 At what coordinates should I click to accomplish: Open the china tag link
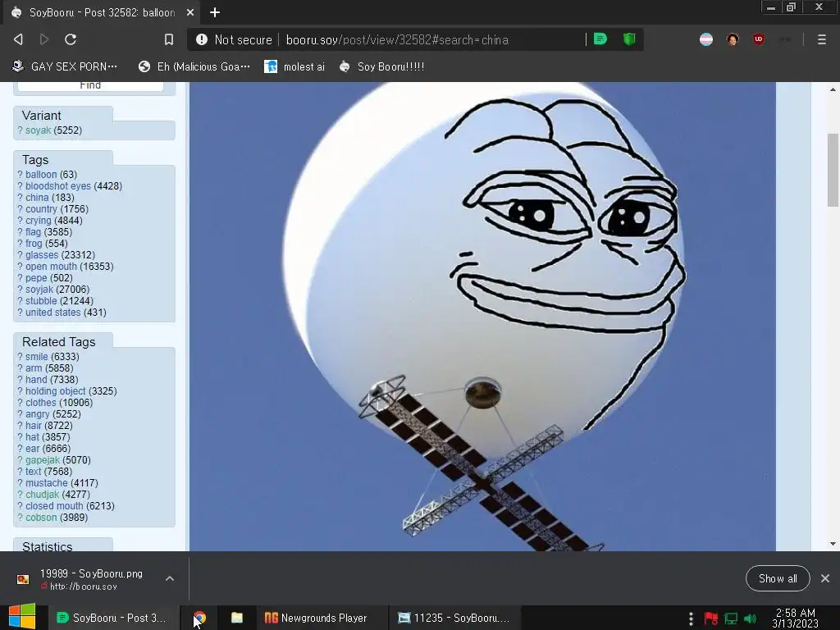(37, 198)
